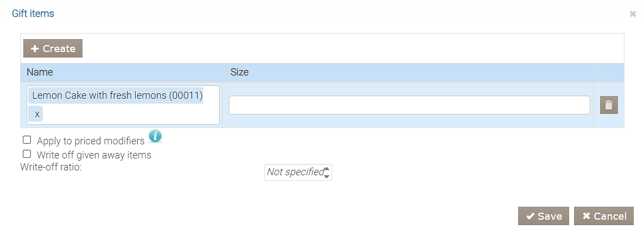Click empty area of the Name field
Viewport: 644px width, 236px height.
point(130,115)
